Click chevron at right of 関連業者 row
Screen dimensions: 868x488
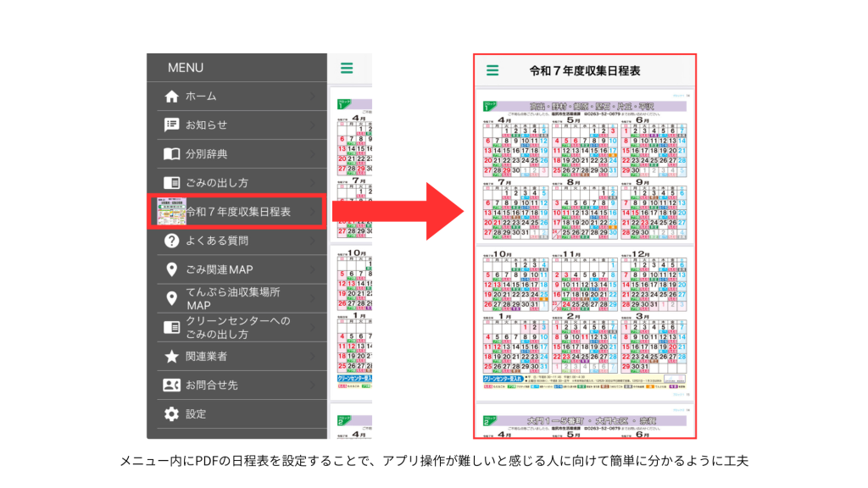pos(314,357)
